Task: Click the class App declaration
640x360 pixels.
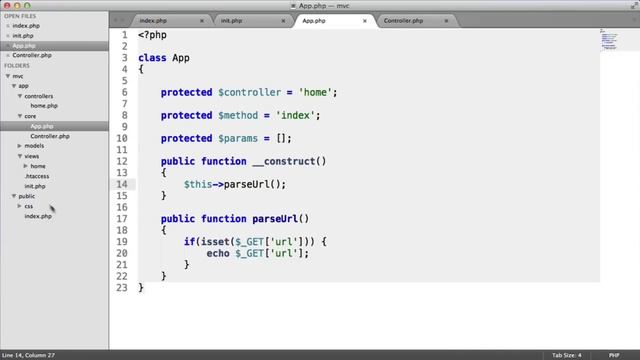Action: tap(164, 58)
